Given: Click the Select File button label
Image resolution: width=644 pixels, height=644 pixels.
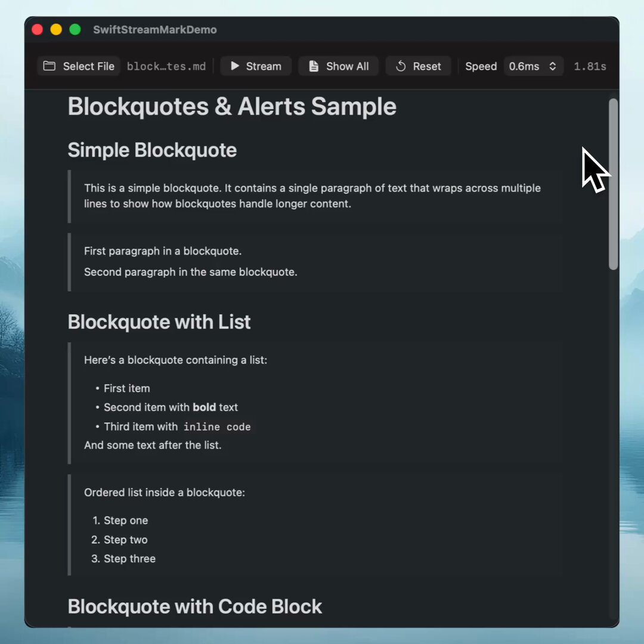Looking at the screenshot, I should point(89,66).
